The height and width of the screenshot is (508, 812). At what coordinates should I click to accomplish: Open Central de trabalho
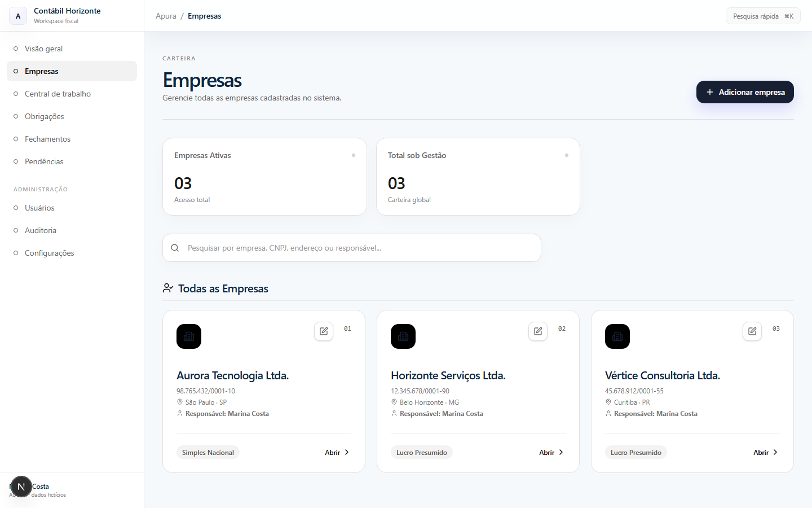click(x=72, y=94)
